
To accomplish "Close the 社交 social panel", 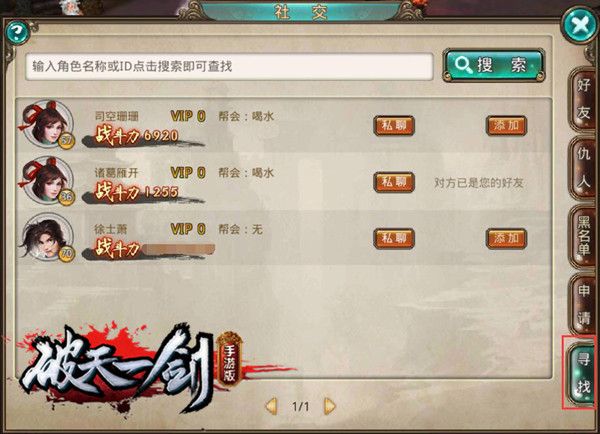I will [580, 26].
